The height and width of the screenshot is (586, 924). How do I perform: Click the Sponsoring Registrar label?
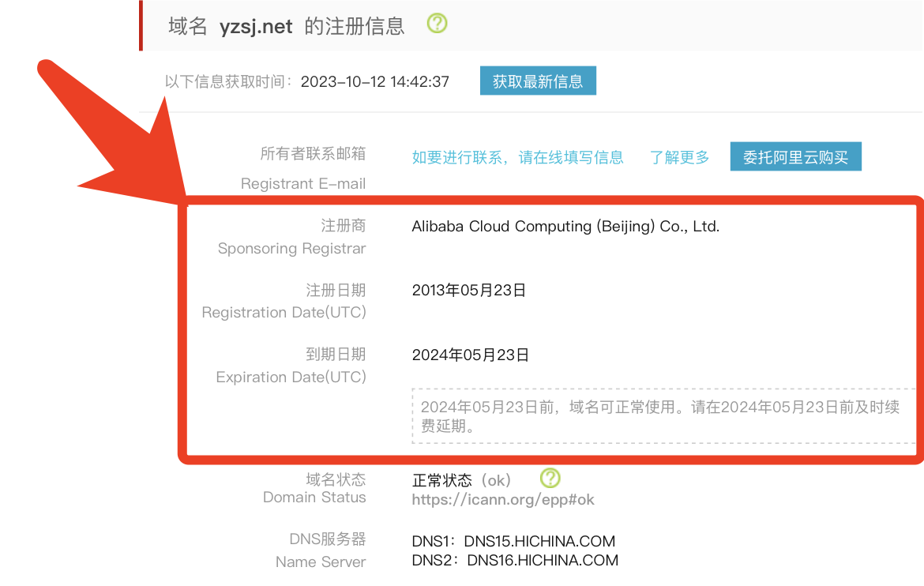291,249
